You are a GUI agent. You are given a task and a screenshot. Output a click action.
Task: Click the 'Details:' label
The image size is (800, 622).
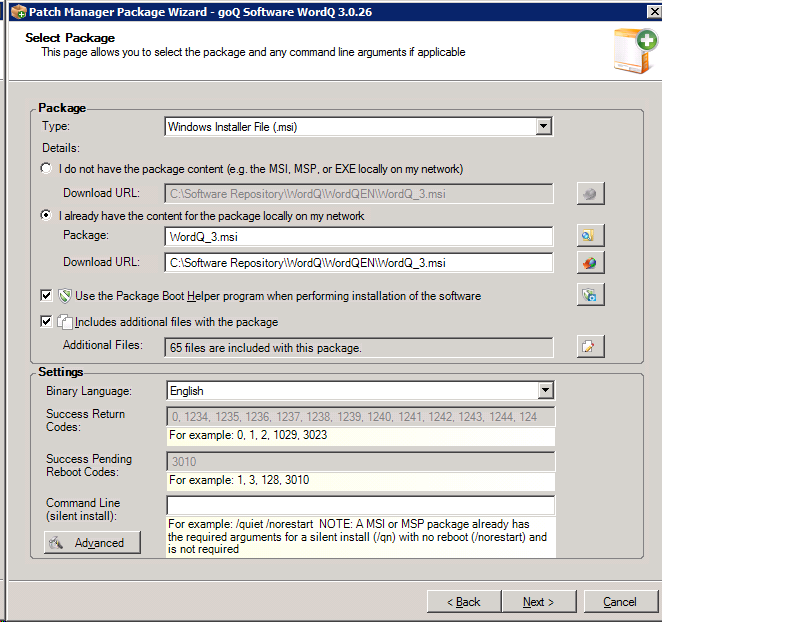tap(61, 148)
